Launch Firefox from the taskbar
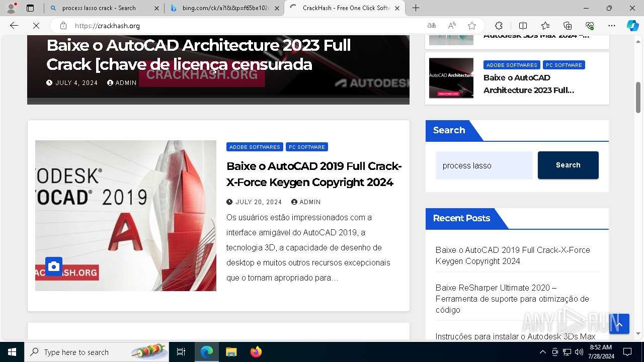 click(x=256, y=352)
